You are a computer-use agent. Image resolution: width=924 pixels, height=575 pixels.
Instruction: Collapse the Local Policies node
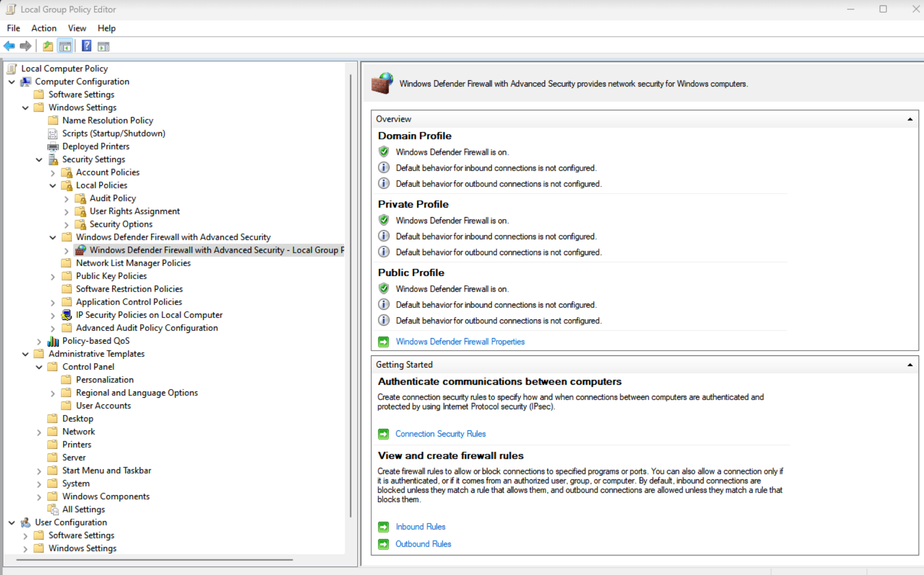point(53,185)
